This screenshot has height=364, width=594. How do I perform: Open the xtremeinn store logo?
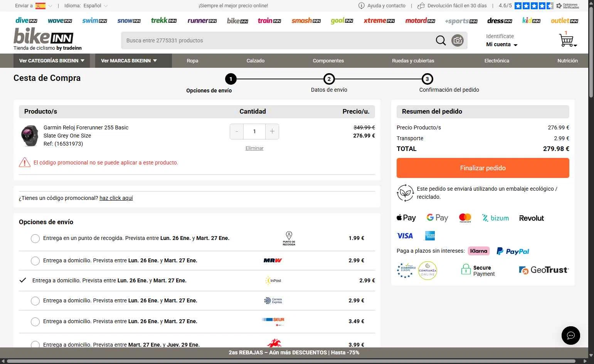tap(379, 21)
